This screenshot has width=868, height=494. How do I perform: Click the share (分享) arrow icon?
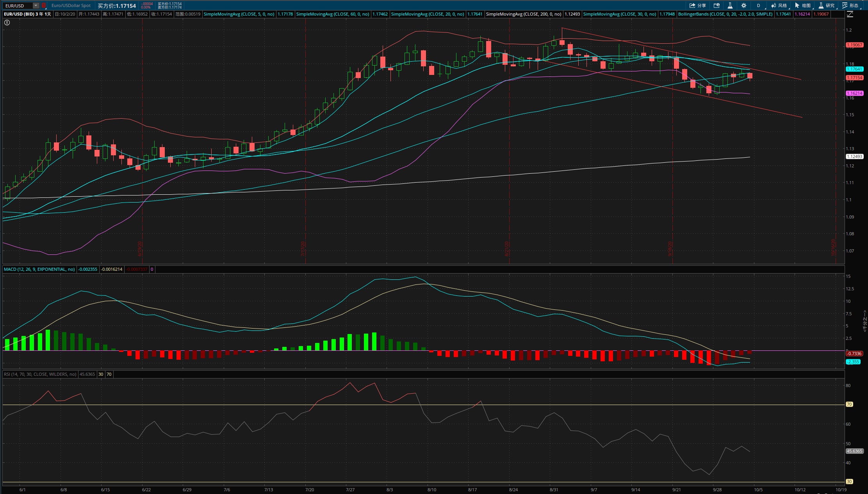[x=692, y=5]
